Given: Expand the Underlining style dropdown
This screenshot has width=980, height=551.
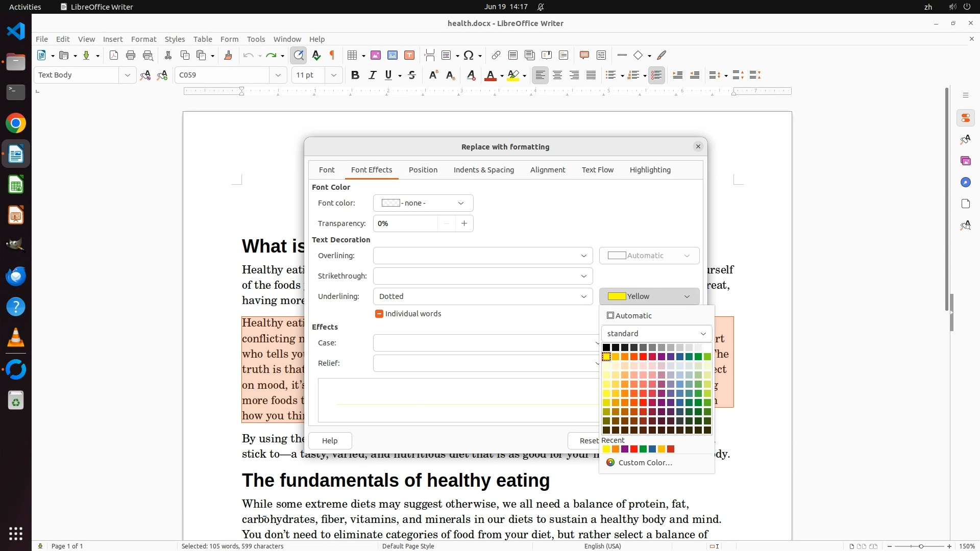Looking at the screenshot, I should (x=583, y=296).
